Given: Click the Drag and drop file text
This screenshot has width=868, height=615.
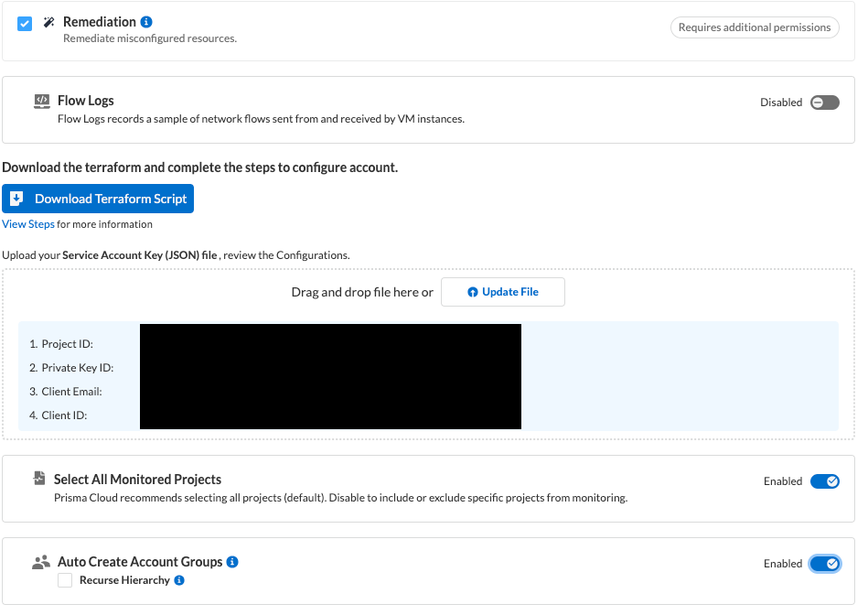Looking at the screenshot, I should point(361,292).
